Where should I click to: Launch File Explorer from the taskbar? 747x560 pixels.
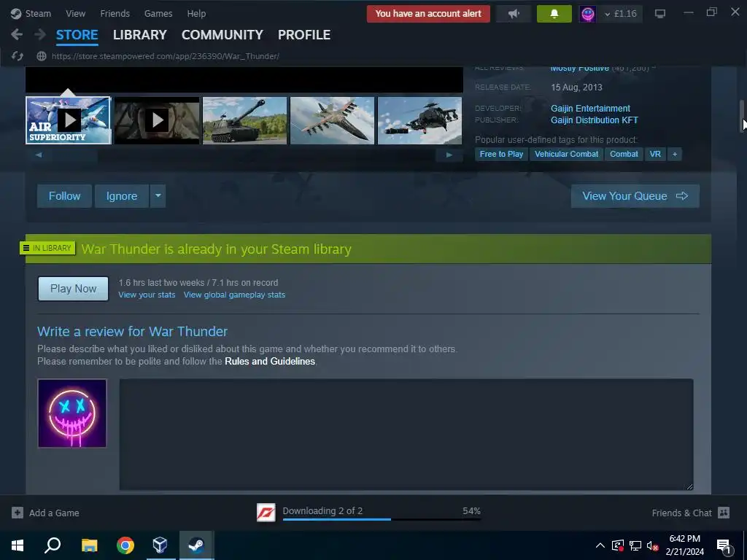89,545
